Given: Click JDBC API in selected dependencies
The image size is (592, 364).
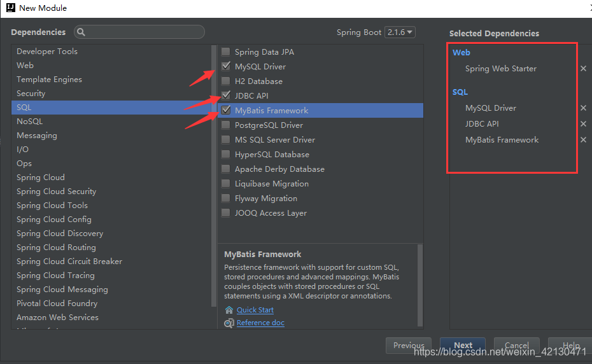Looking at the screenshot, I should point(482,124).
